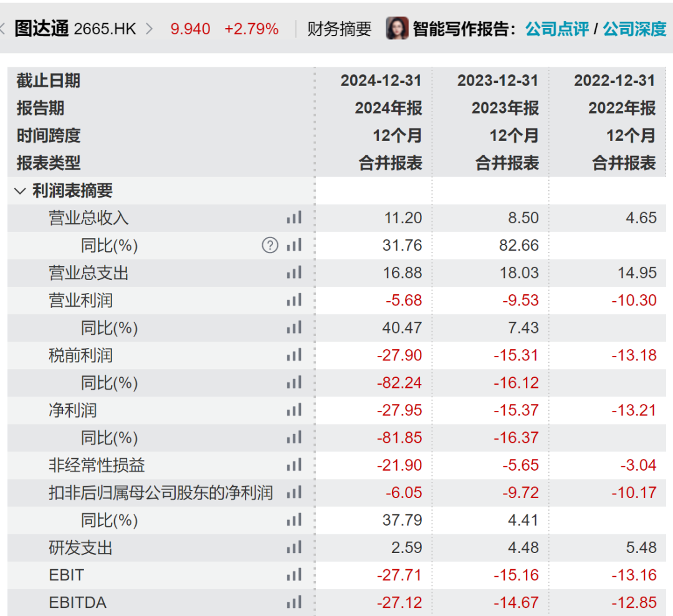
Task: Go to next stock with right chevron
Action: [150, 29]
